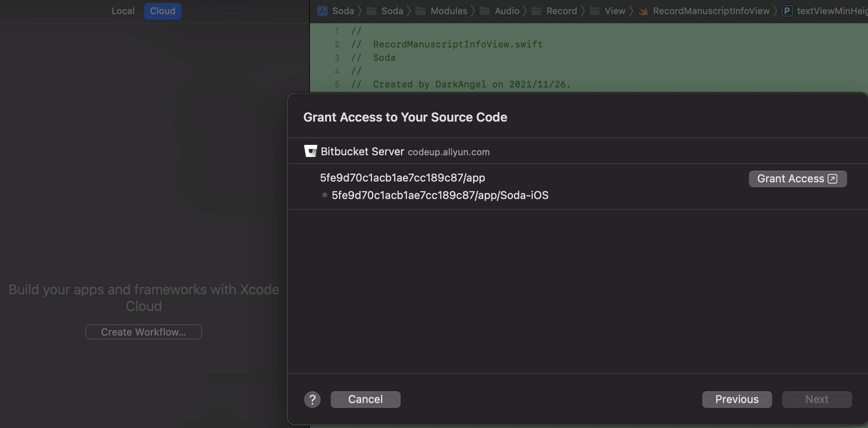
Task: Click the Bitbucket Server logo icon
Action: pyautogui.click(x=310, y=151)
